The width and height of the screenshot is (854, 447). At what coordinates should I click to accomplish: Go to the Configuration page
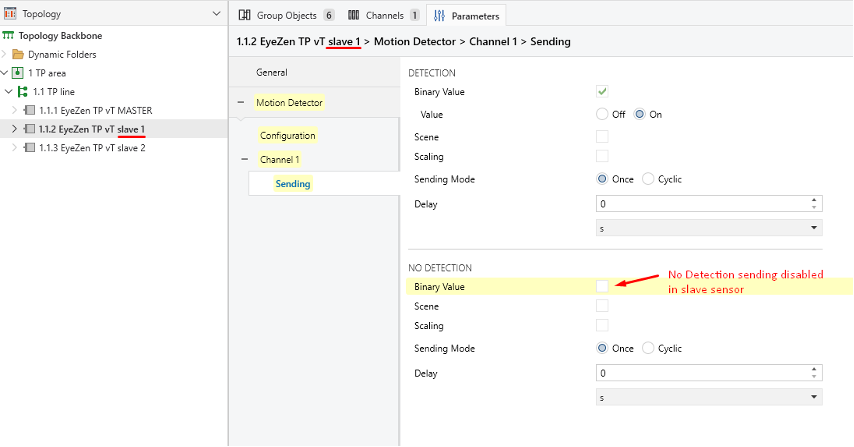[x=287, y=135]
